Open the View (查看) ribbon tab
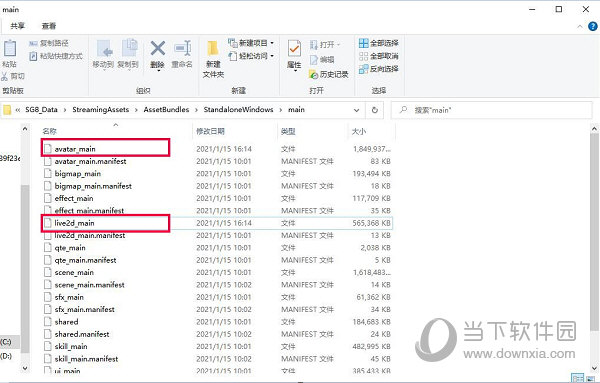The image size is (600, 383). click(x=49, y=26)
